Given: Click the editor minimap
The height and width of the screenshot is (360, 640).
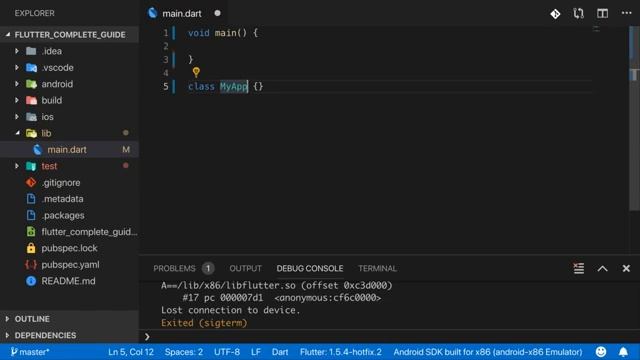Looking at the screenshot, I should pos(597,29).
